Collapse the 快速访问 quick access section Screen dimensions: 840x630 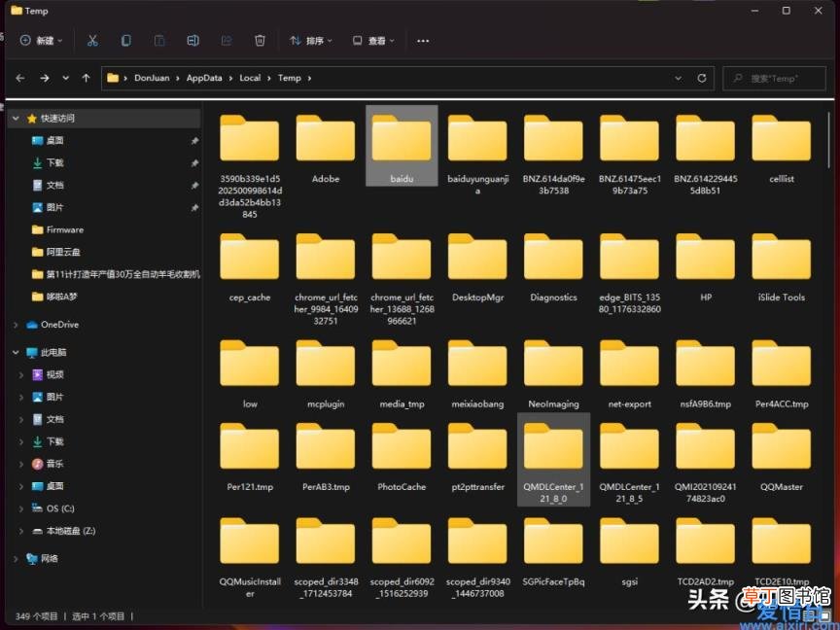pyautogui.click(x=16, y=118)
